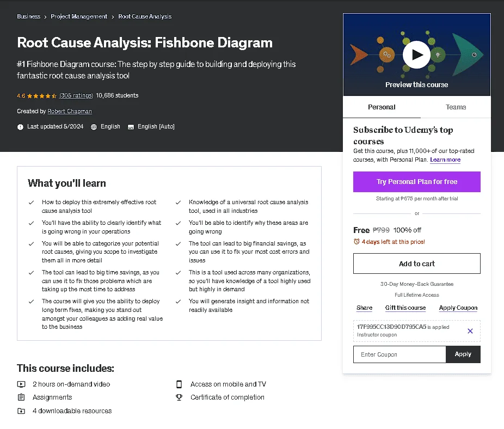504x429 pixels.
Task: Click Learn more about Personal Plan
Action: pos(445,160)
